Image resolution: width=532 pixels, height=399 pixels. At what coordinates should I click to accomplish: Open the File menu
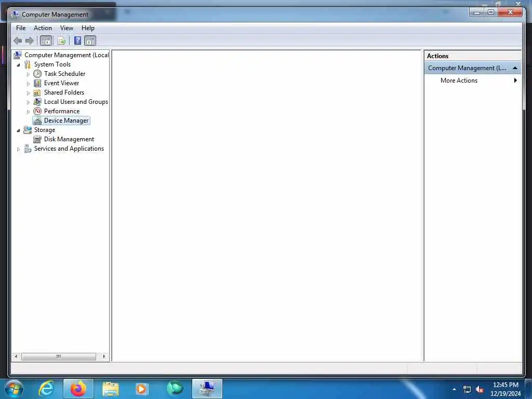pos(21,28)
